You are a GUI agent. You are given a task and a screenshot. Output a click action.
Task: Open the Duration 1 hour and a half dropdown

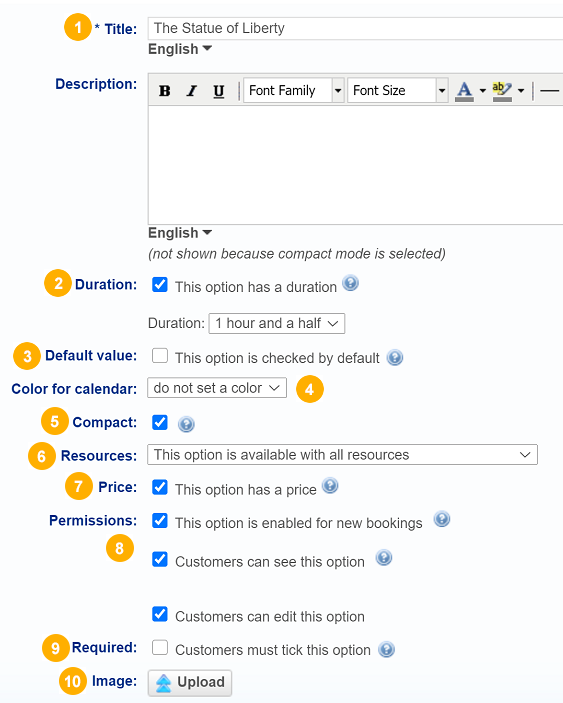277,323
